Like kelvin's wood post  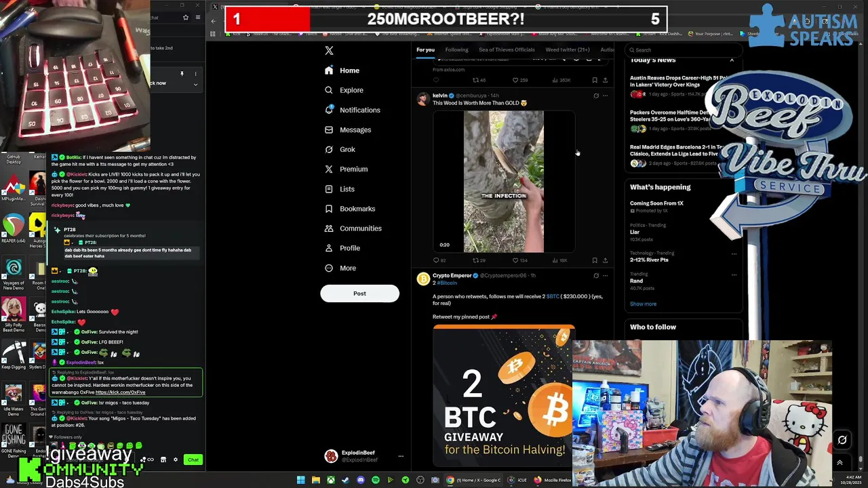point(519,260)
